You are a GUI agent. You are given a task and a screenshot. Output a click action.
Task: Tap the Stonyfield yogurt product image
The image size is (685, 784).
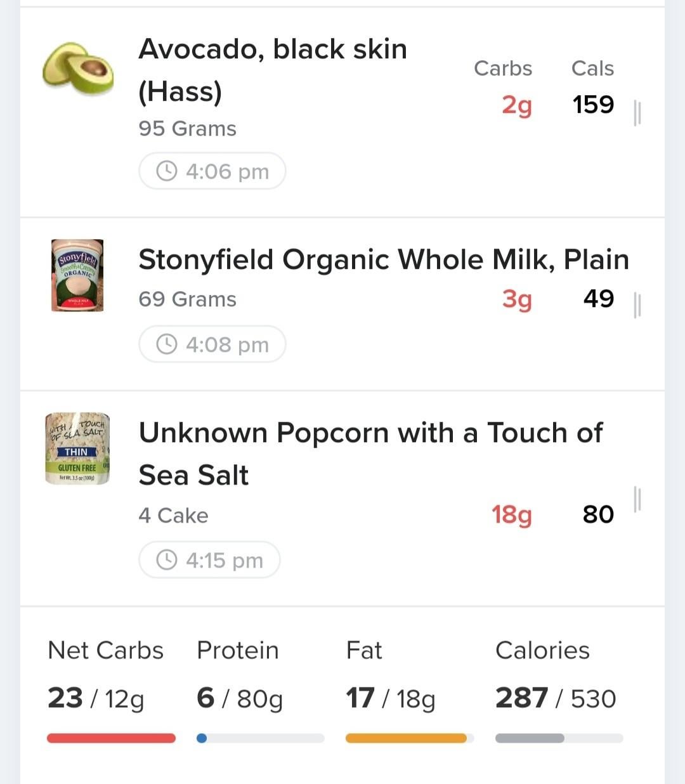click(x=77, y=275)
